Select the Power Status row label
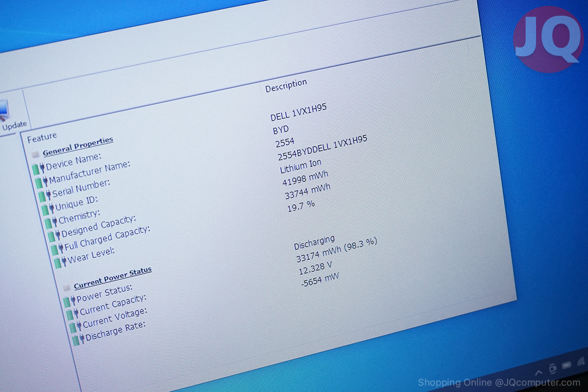The image size is (588, 392). click(x=104, y=293)
